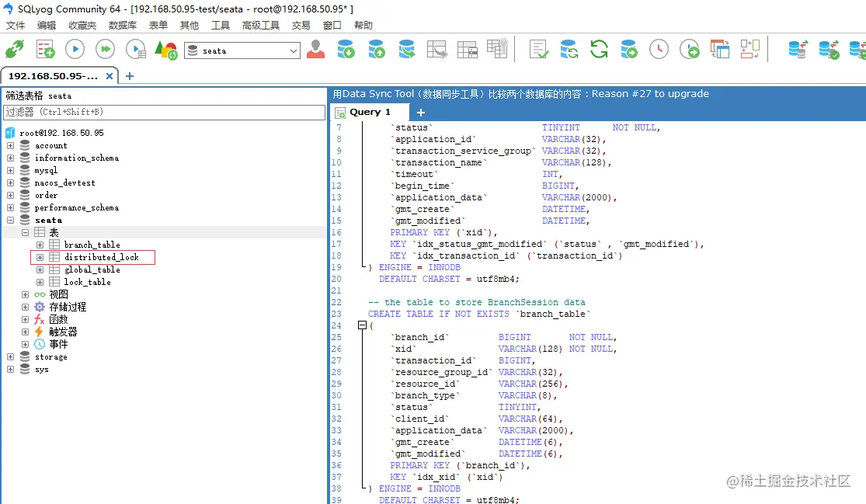Viewport: 866px width, 504px height.
Task: Open the 帮助 menu
Action: point(363,26)
